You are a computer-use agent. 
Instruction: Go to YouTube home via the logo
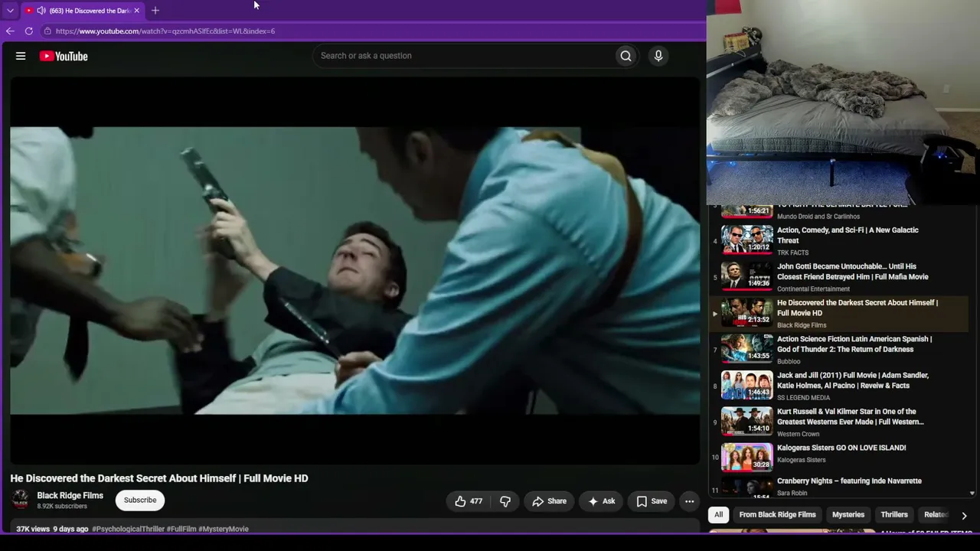[64, 56]
